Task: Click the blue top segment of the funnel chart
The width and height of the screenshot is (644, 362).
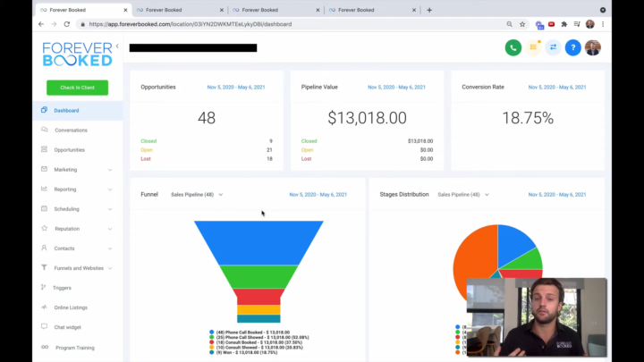Action: click(258, 241)
